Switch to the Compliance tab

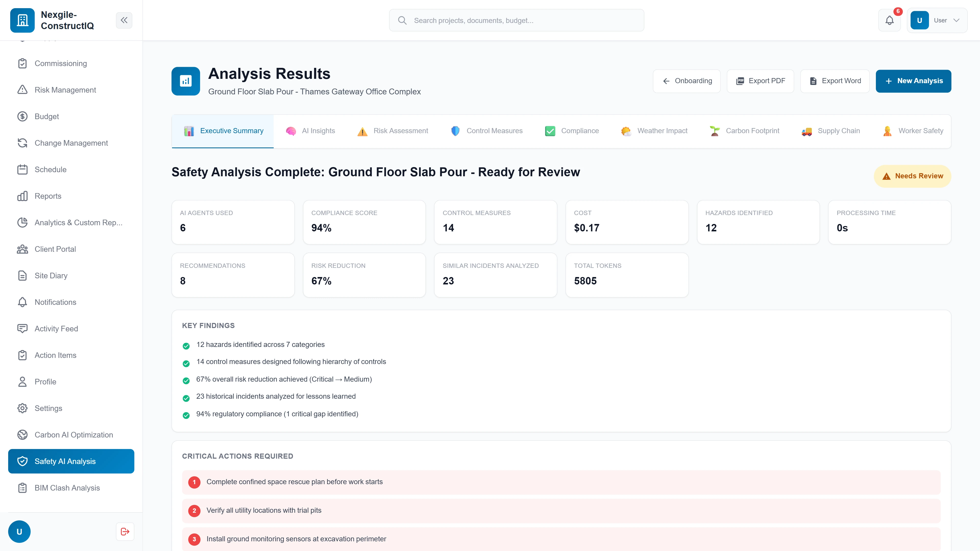point(572,130)
